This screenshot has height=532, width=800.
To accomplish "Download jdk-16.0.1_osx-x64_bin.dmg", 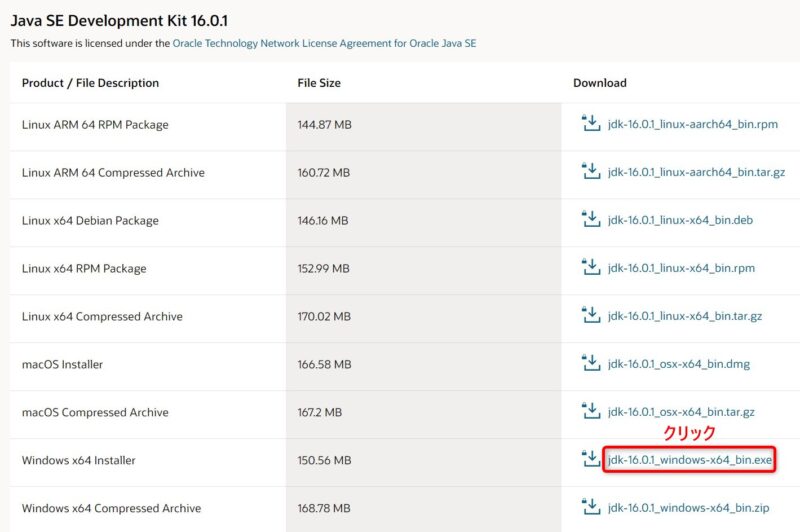I will 679,364.
